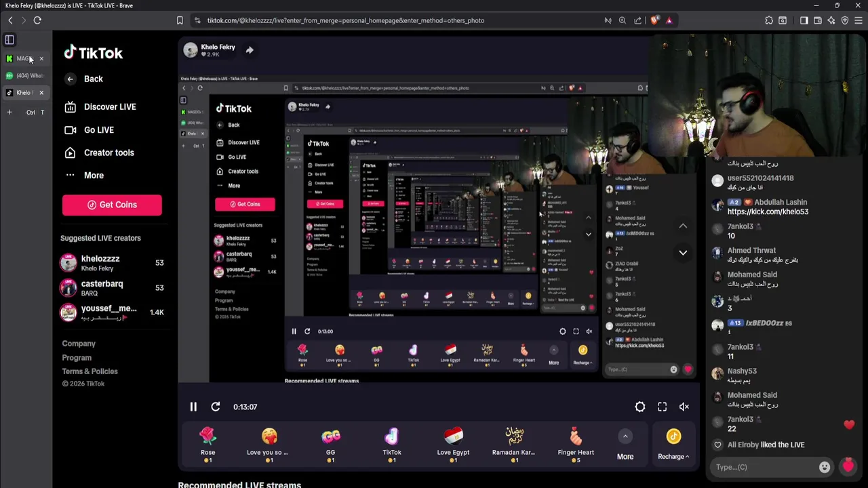Refresh the live stream player
The height and width of the screenshot is (488, 868).
[216, 407]
